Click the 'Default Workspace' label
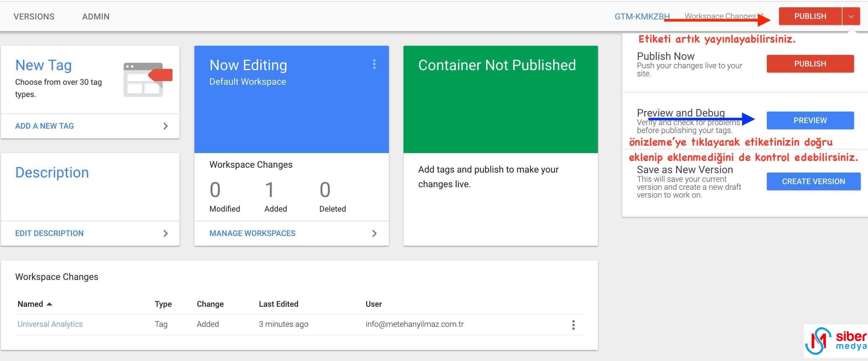The height and width of the screenshot is (361, 868). 248,82
